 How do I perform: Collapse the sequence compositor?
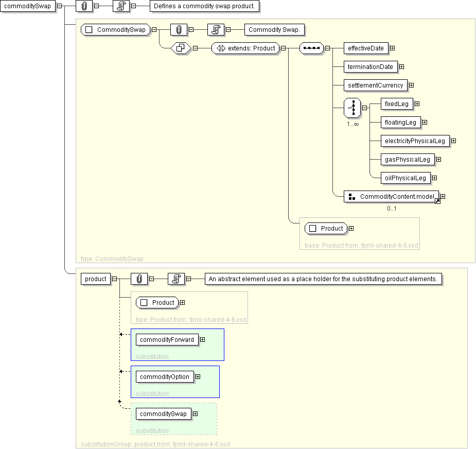tap(328, 48)
